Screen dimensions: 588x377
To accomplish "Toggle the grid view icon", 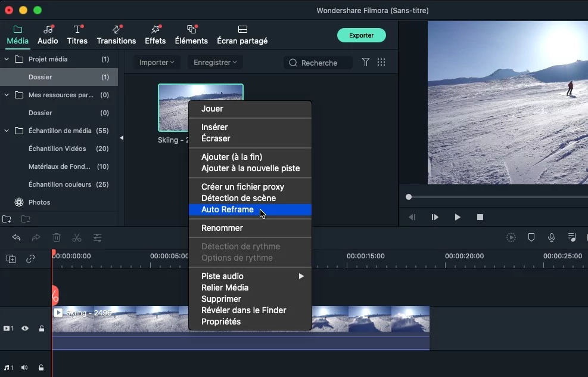I will pyautogui.click(x=381, y=62).
